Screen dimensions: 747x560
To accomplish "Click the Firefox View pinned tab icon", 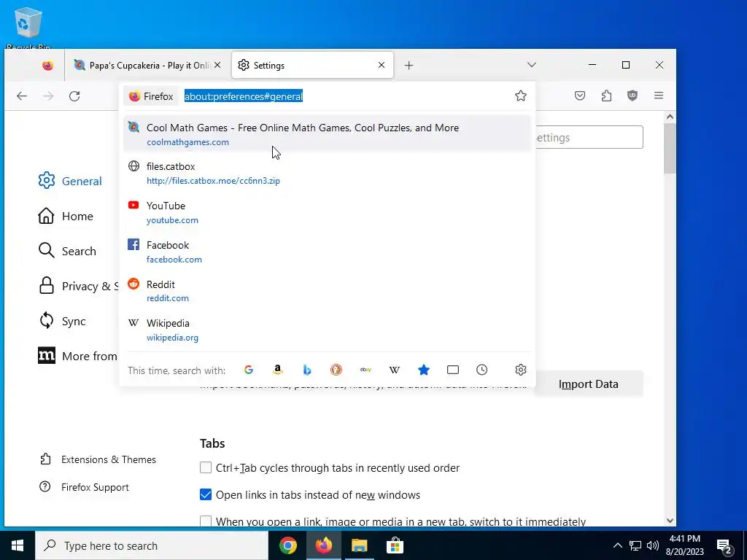I will click(x=47, y=65).
